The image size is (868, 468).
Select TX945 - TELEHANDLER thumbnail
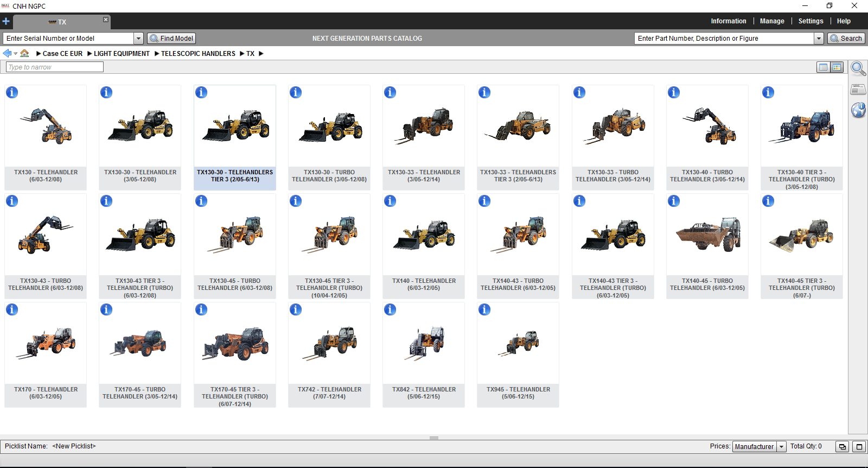click(518, 344)
